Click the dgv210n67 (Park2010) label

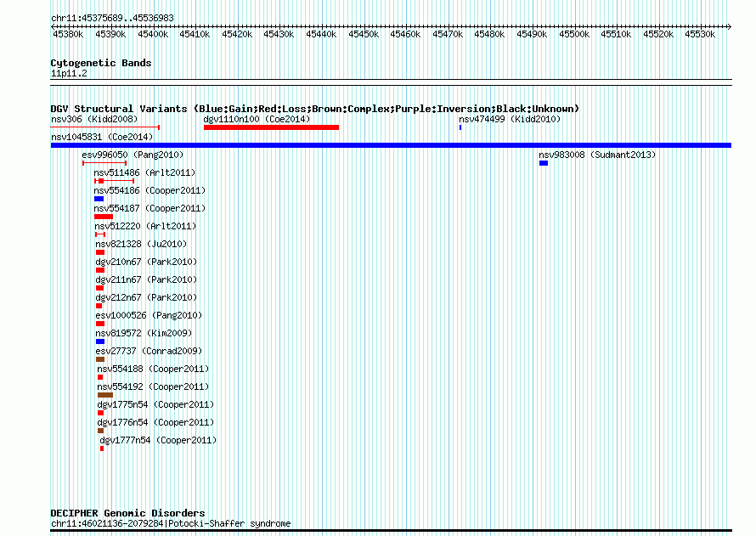(147, 262)
